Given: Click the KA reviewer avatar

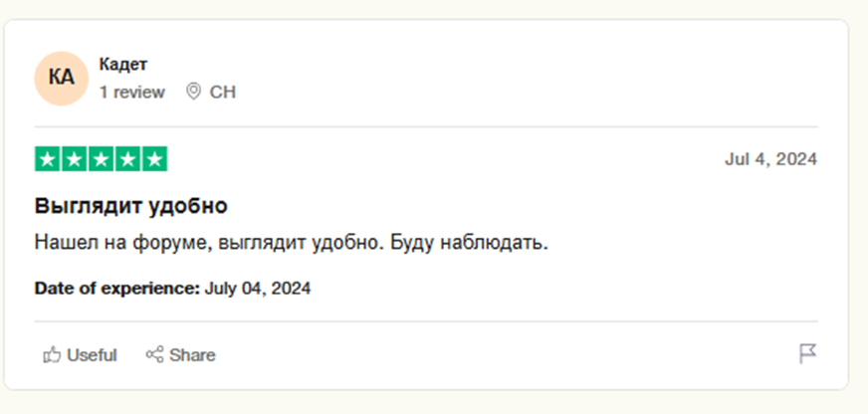Looking at the screenshot, I should 61,78.
